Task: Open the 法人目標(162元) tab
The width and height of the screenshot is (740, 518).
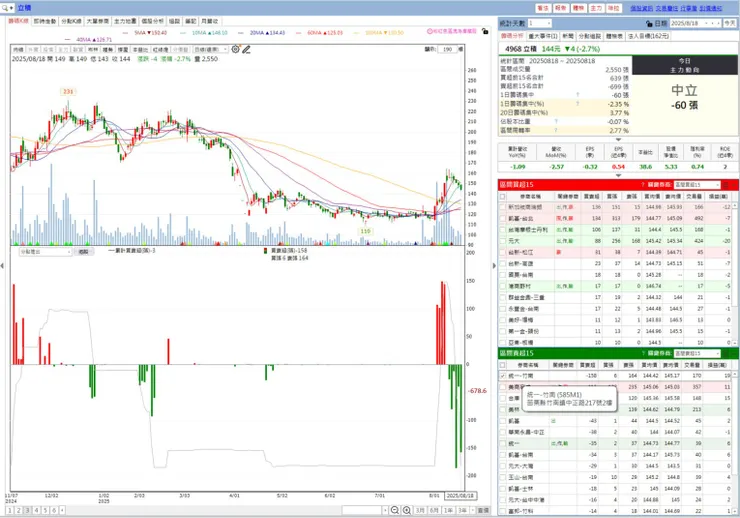Action: coord(648,36)
